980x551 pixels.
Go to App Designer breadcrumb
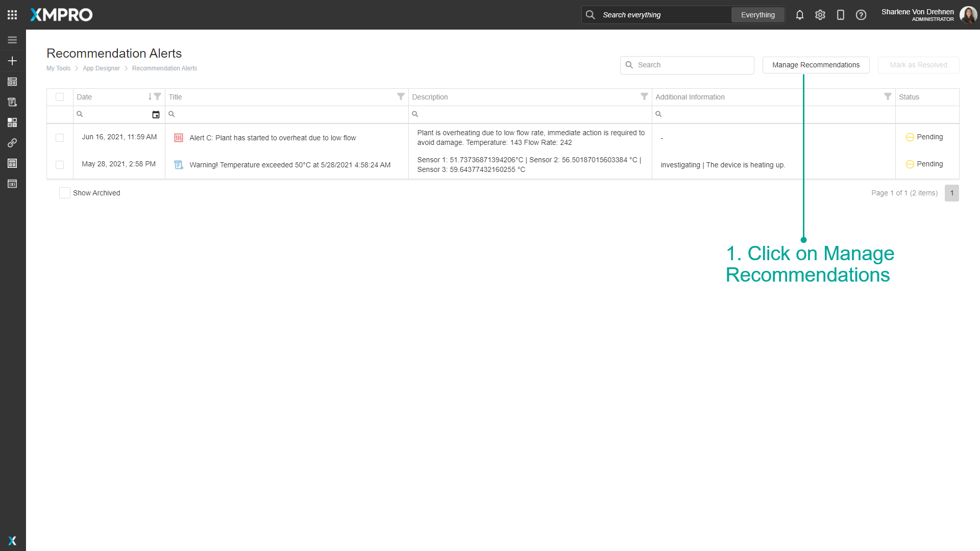tap(101, 68)
